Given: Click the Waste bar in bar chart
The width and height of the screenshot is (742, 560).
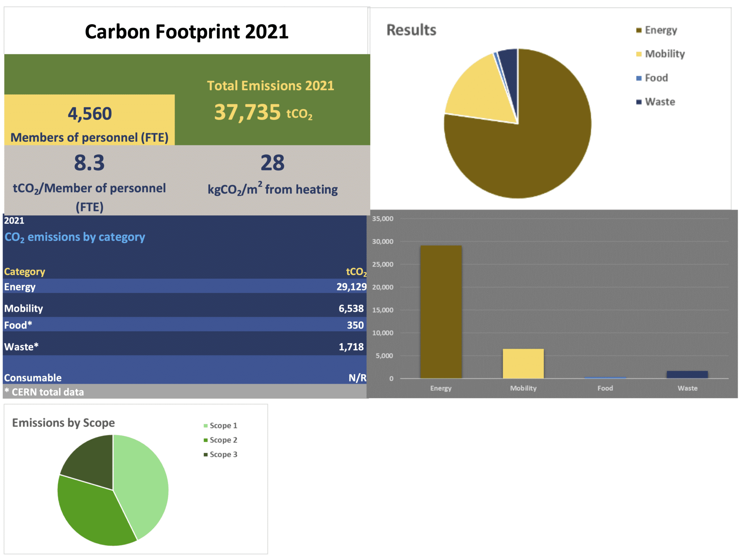Looking at the screenshot, I should click(x=687, y=374).
